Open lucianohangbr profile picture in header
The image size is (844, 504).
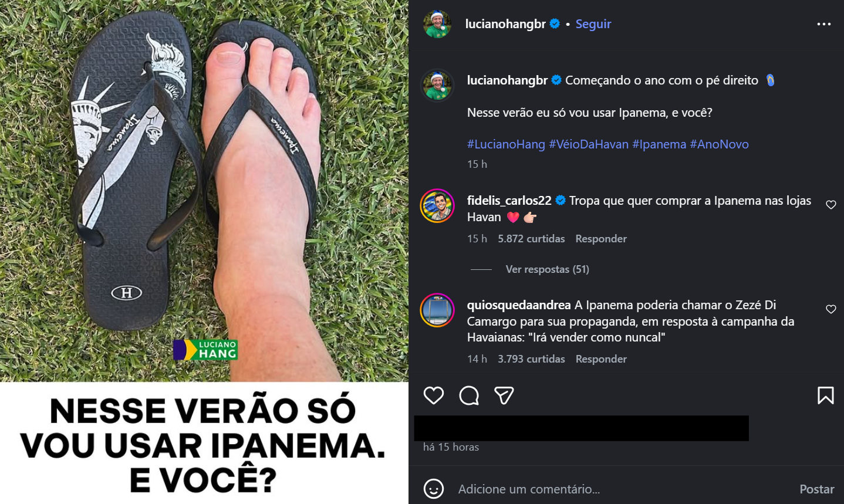point(437,24)
